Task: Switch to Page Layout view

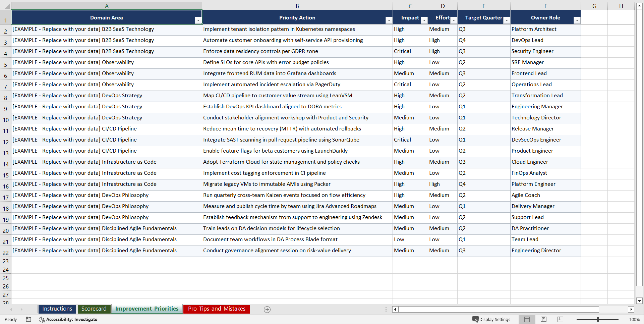Action: pos(543,319)
